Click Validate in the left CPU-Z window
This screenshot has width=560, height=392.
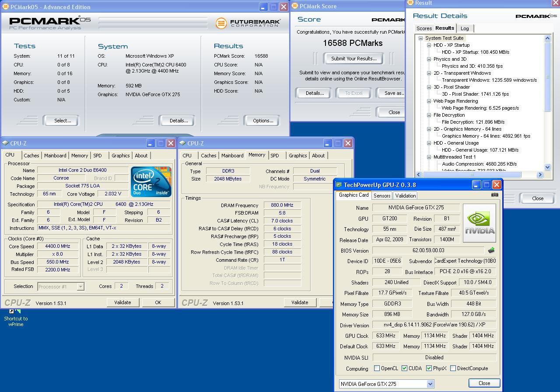tap(122, 302)
